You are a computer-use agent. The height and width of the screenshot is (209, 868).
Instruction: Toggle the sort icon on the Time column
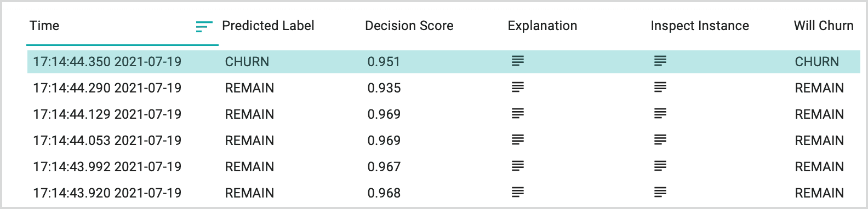tap(204, 26)
